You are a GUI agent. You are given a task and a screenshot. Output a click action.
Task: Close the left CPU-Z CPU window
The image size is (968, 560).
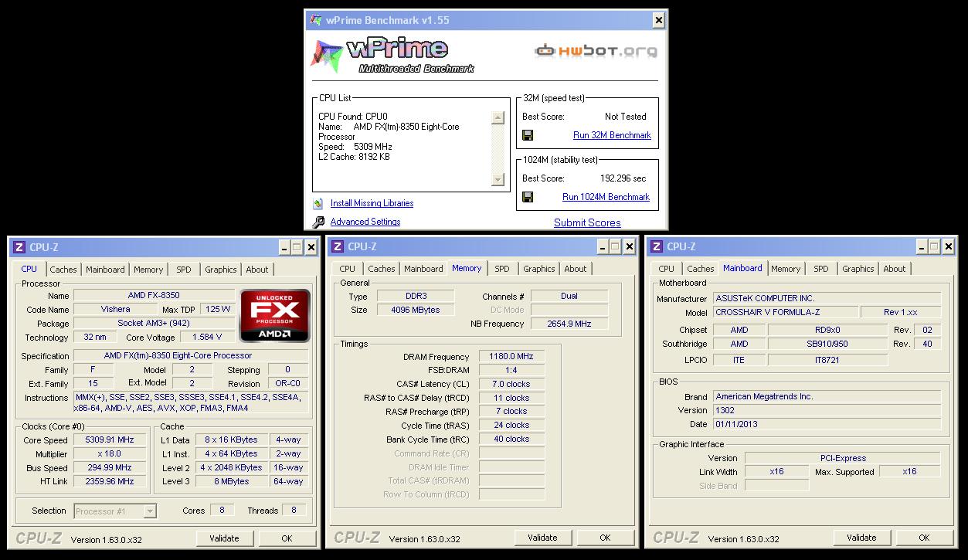(x=311, y=247)
